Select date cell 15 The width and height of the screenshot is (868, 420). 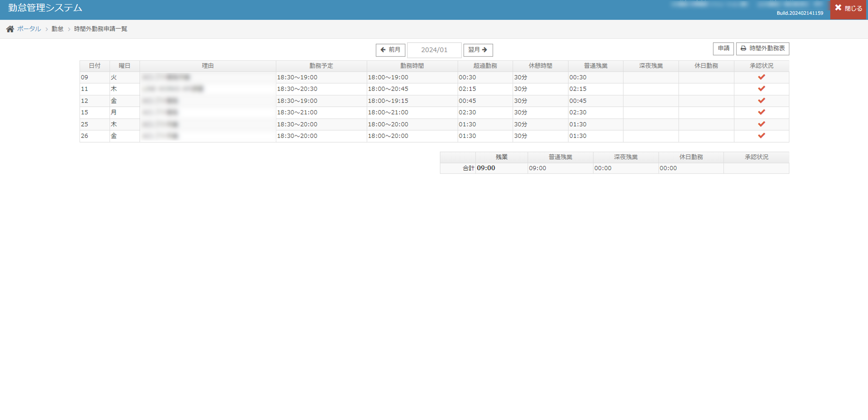coord(95,112)
